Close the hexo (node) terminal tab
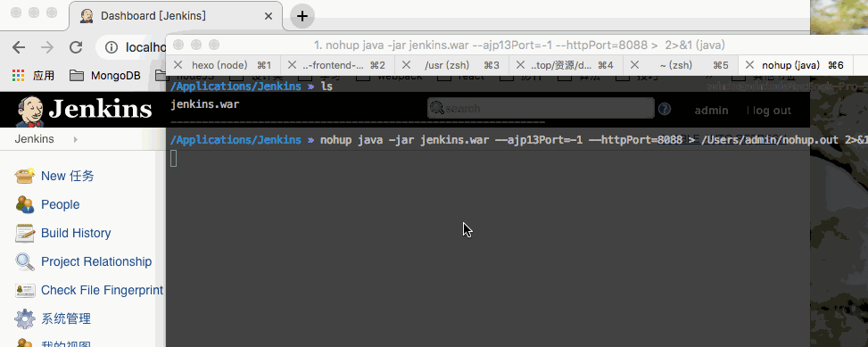 (178, 65)
